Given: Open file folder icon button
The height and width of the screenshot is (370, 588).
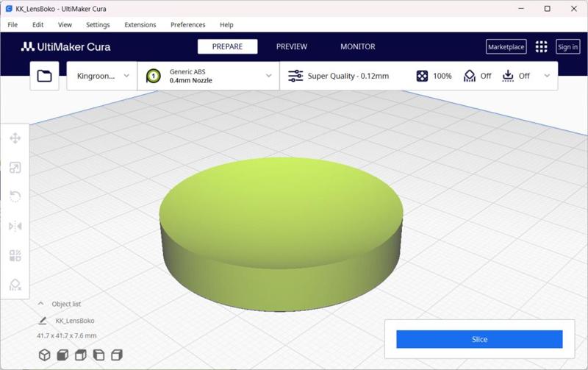Looking at the screenshot, I should pyautogui.click(x=44, y=76).
